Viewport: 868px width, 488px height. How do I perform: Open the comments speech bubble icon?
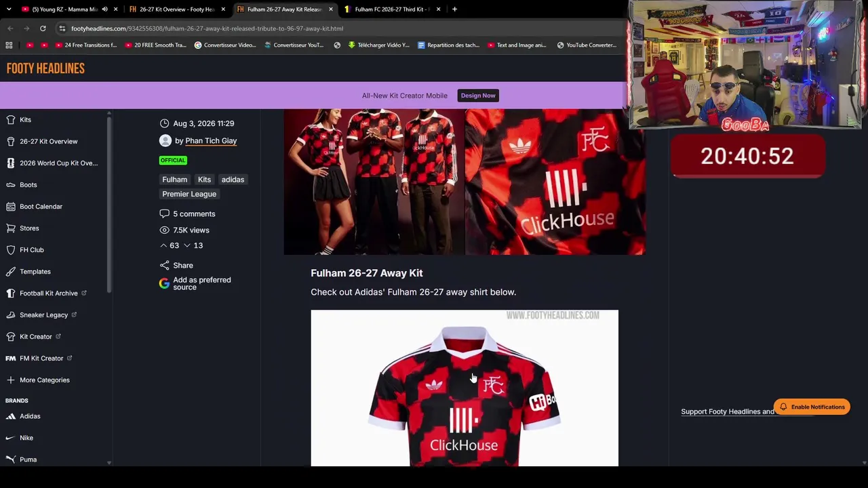point(164,214)
